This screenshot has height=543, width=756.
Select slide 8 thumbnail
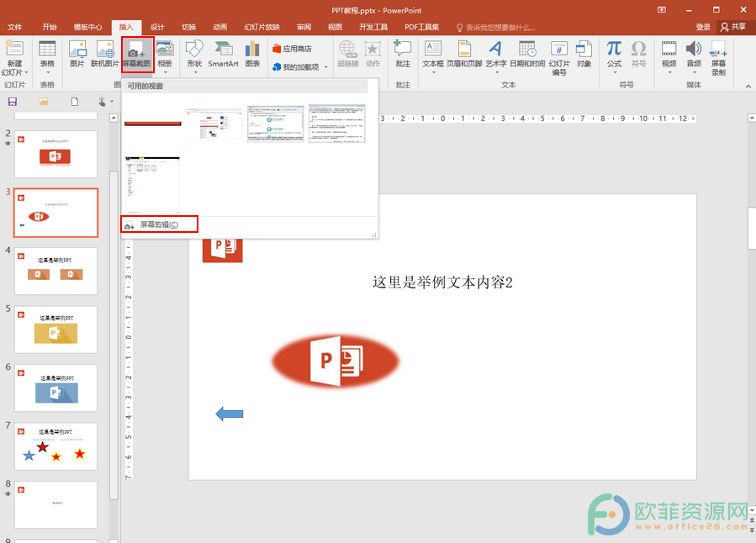(x=56, y=504)
